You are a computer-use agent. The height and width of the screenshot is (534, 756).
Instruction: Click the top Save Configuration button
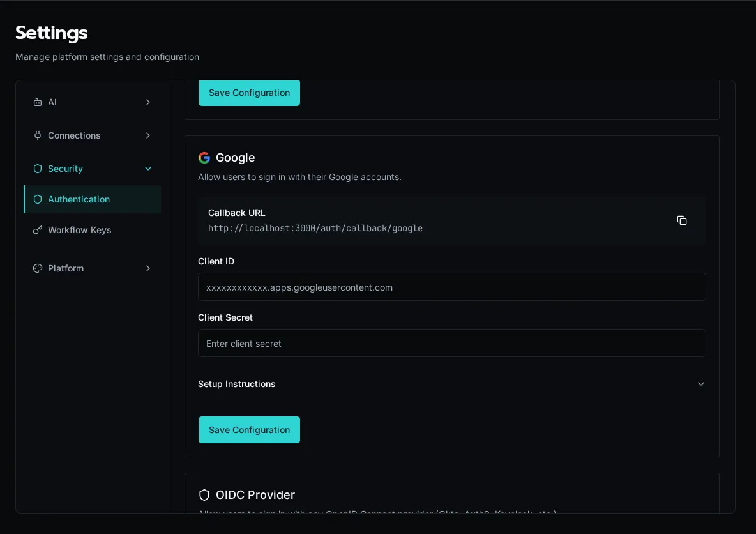[x=249, y=93]
